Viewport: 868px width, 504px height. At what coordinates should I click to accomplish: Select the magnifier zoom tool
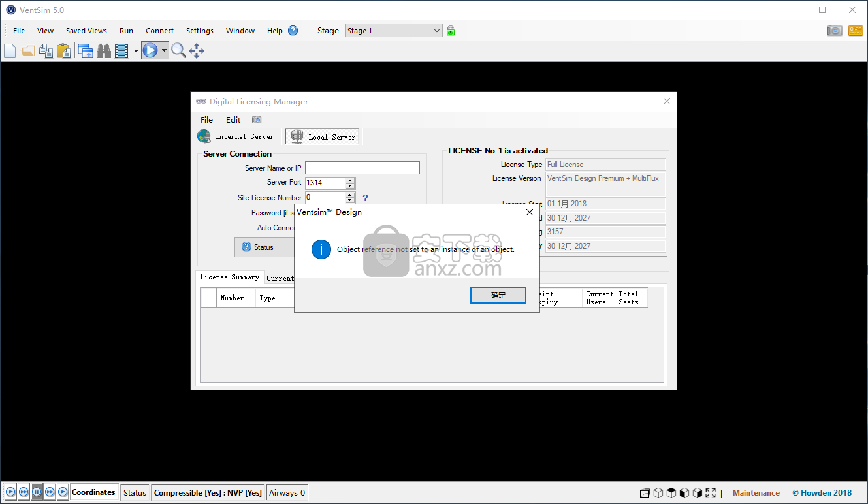click(178, 51)
